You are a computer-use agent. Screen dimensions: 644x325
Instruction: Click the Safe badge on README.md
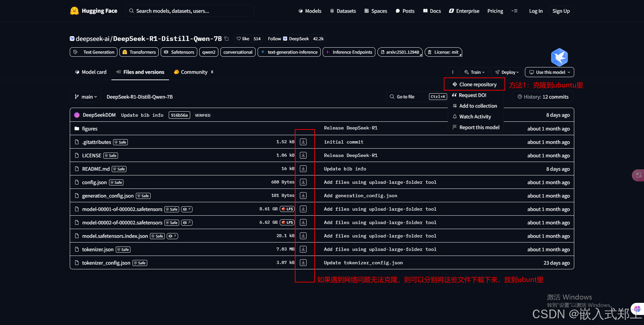[x=119, y=169]
